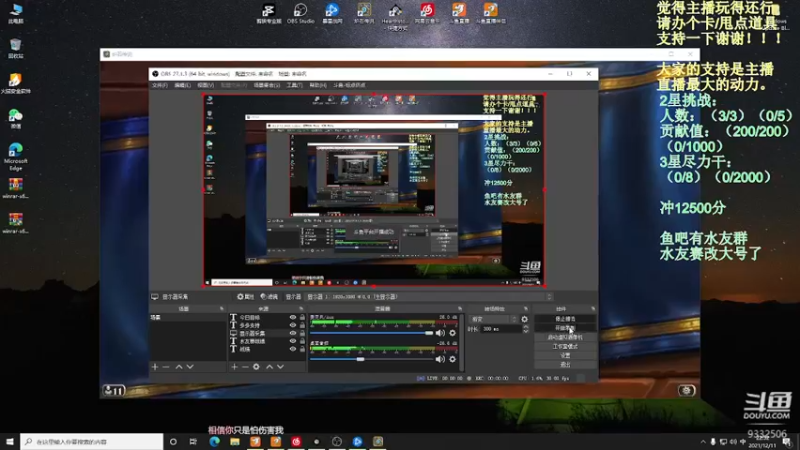Screen dimensions: 800x450
Task: Open the OBS Studio desktop shortcut
Action: pyautogui.click(x=300, y=13)
